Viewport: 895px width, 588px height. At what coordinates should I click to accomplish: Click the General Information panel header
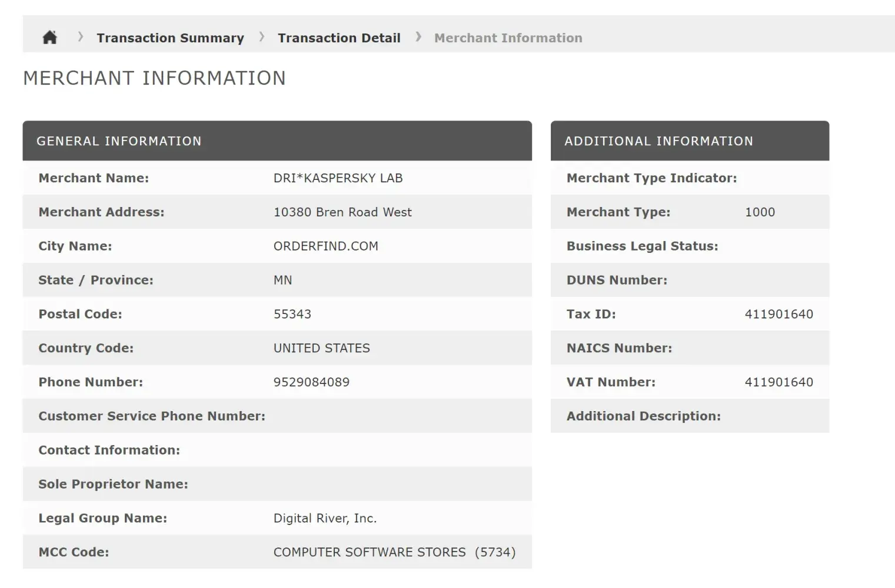[119, 141]
